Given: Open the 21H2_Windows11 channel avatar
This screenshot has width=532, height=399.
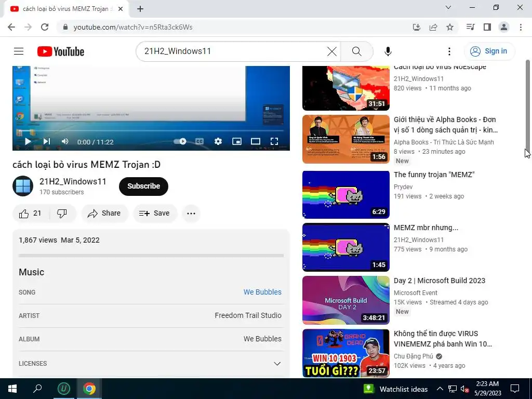Looking at the screenshot, I should pyautogui.click(x=23, y=186).
